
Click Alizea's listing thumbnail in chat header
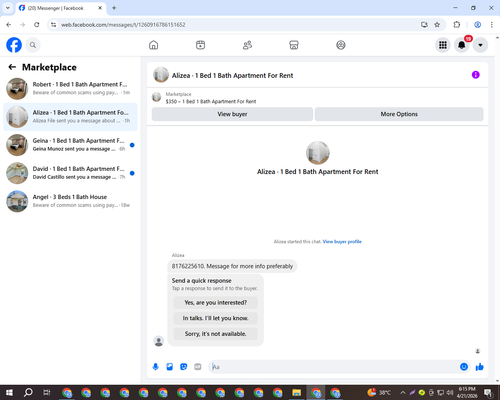click(x=161, y=75)
